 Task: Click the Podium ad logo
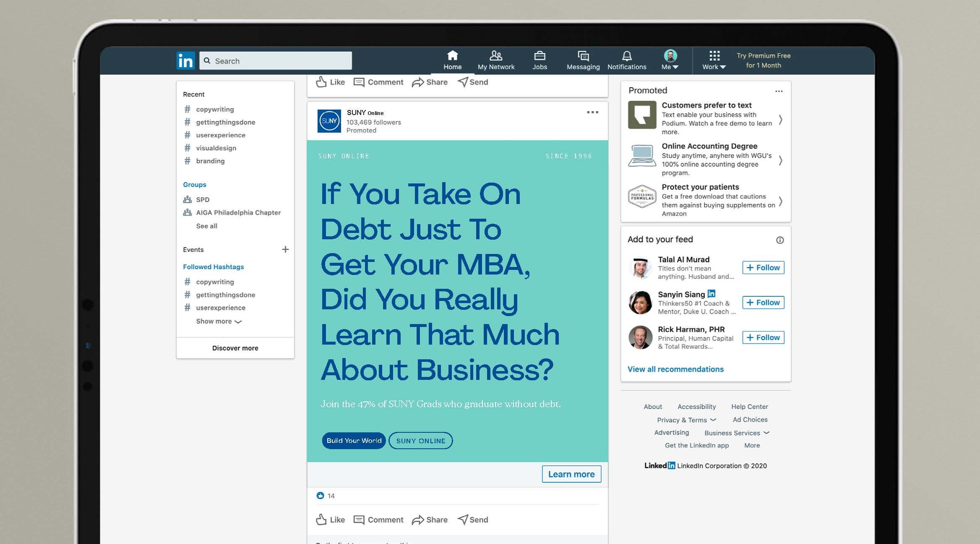click(642, 115)
